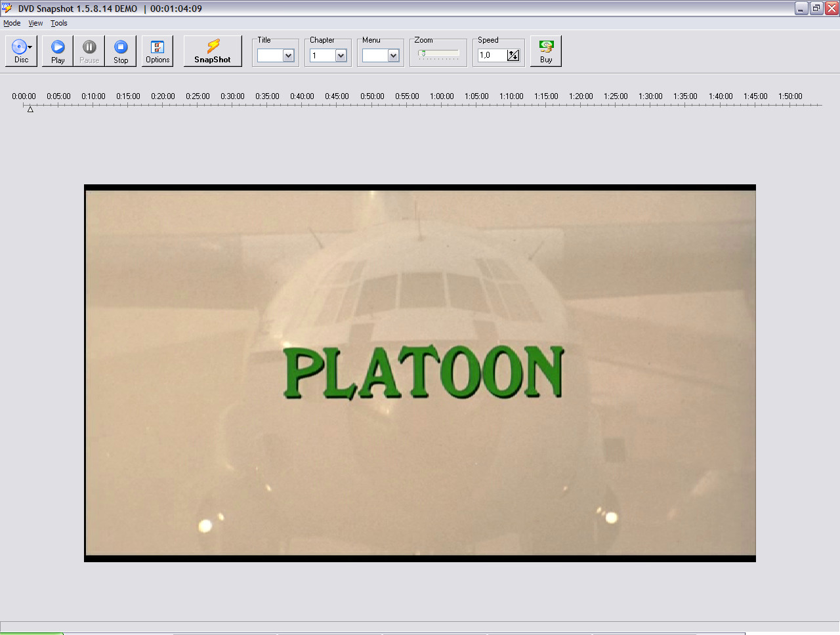Screen dimensions: 840x635
Task: Minimize the DVD Snapshot window
Action: pos(801,9)
